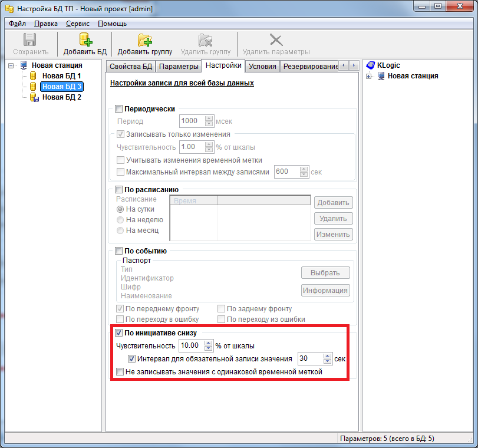Toggle Не записывать значения с одинаковой меткой
Image resolution: width=478 pixels, height=448 pixels.
click(x=120, y=372)
